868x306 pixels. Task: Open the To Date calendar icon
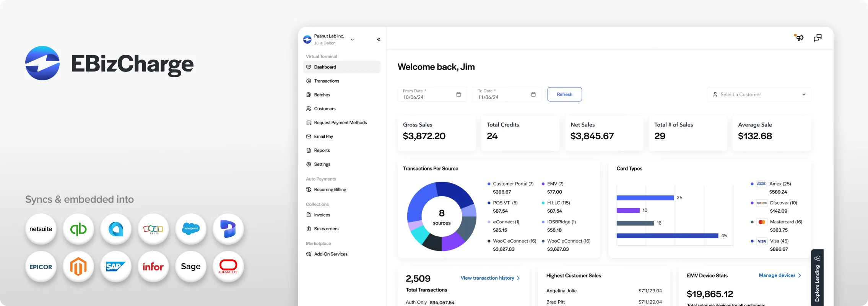click(x=533, y=94)
